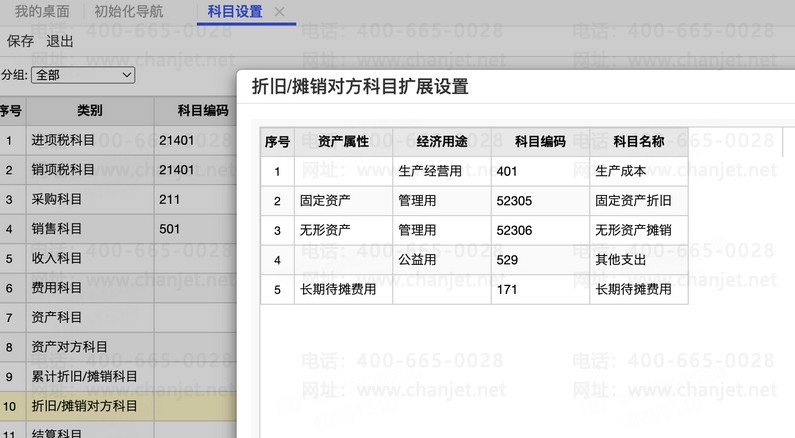Click the 长期待摊费用 subject name cell
795x438 pixels.
[x=638, y=289]
